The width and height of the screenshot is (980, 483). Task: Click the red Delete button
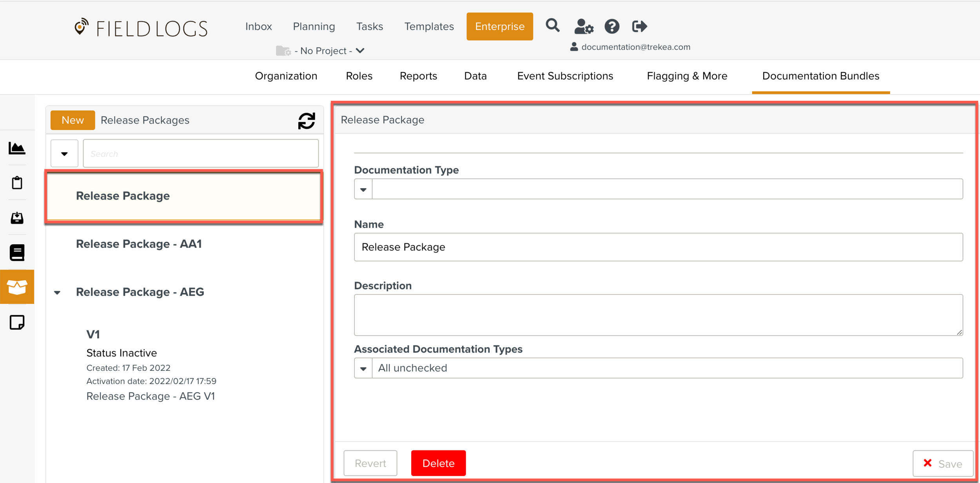[438, 463]
